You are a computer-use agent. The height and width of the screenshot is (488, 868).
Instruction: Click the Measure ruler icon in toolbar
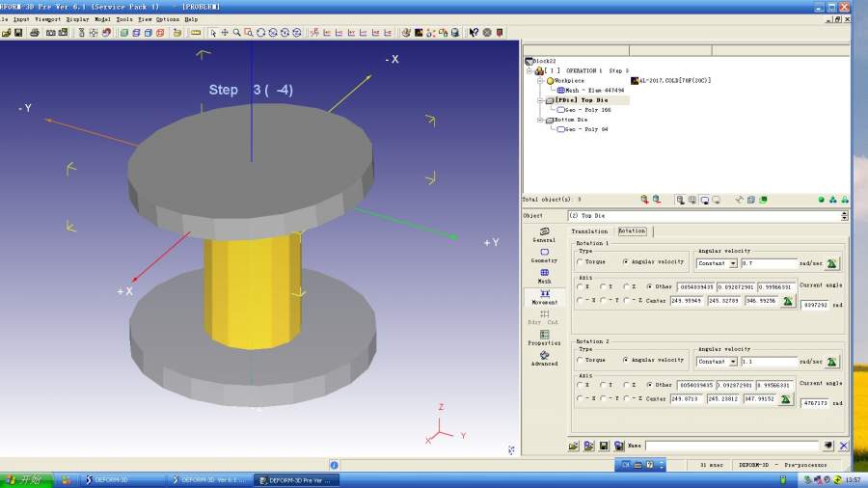point(196,33)
